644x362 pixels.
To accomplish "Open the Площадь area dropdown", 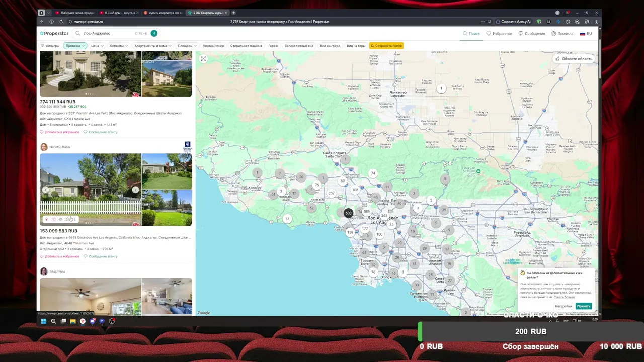I will (187, 46).
